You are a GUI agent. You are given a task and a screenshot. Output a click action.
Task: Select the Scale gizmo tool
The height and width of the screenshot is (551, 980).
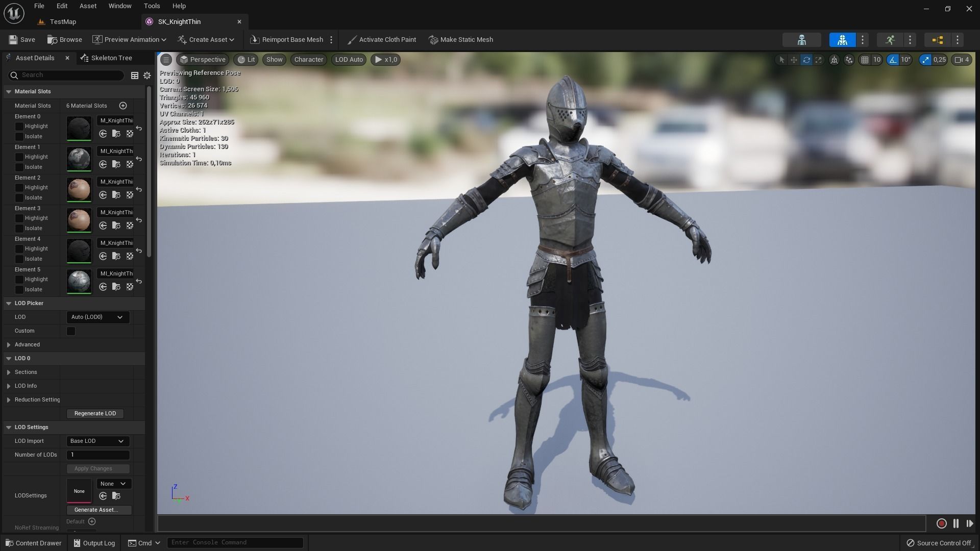[819, 60]
